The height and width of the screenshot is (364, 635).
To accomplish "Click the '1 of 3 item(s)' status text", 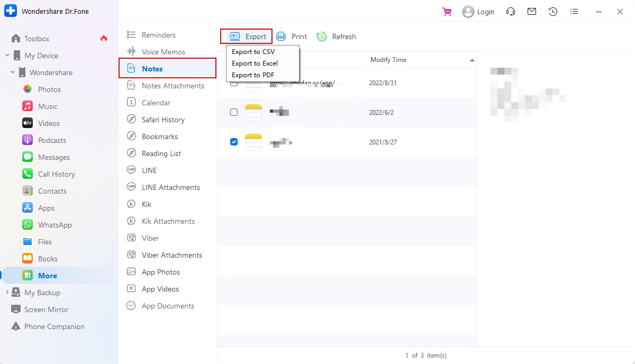I will [426, 356].
